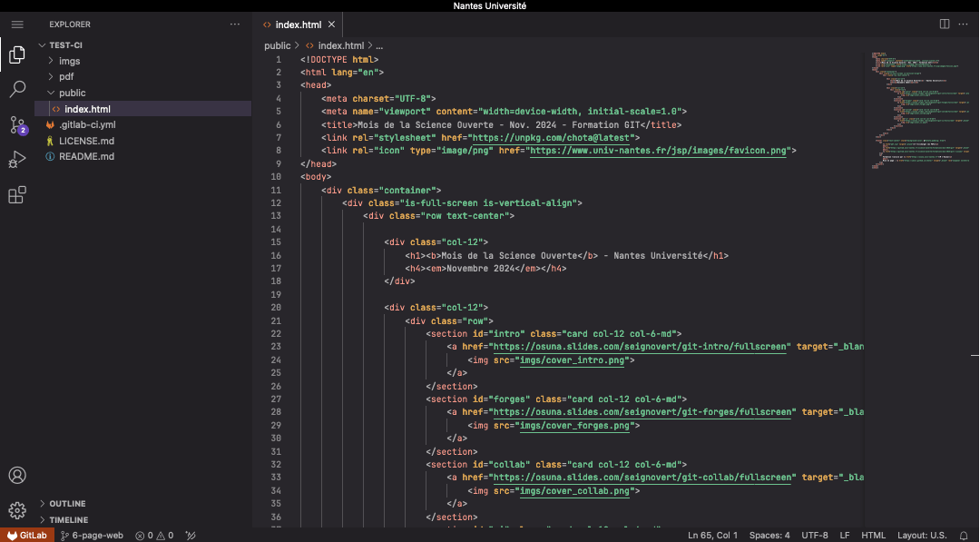The image size is (980, 542).
Task: Open git-intro fullscreen slides link
Action: tap(642, 346)
